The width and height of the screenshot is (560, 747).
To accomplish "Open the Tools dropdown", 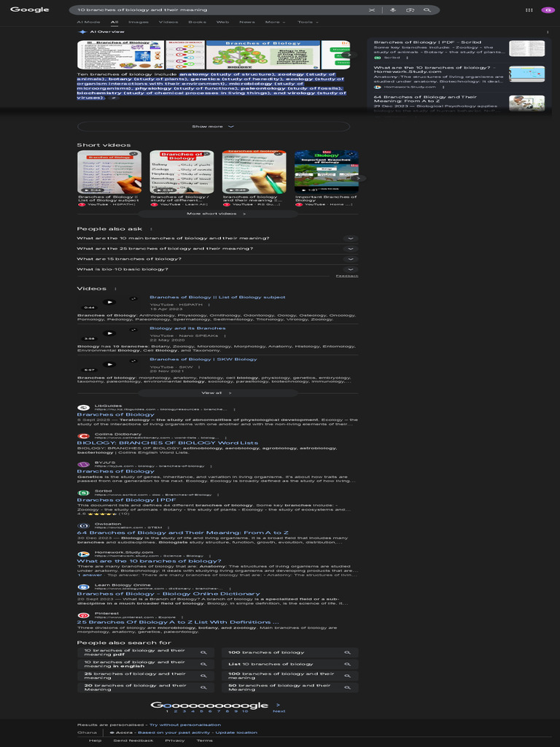I will tap(308, 22).
